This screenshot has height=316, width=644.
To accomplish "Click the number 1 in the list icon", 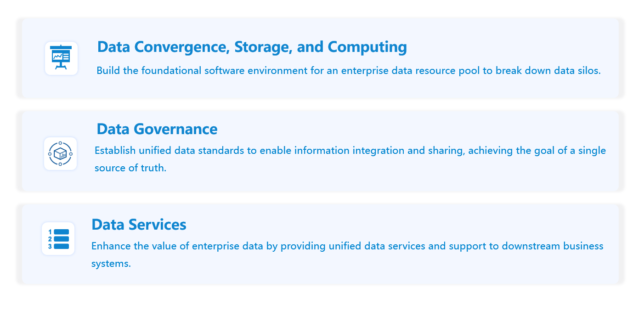I will click(50, 232).
